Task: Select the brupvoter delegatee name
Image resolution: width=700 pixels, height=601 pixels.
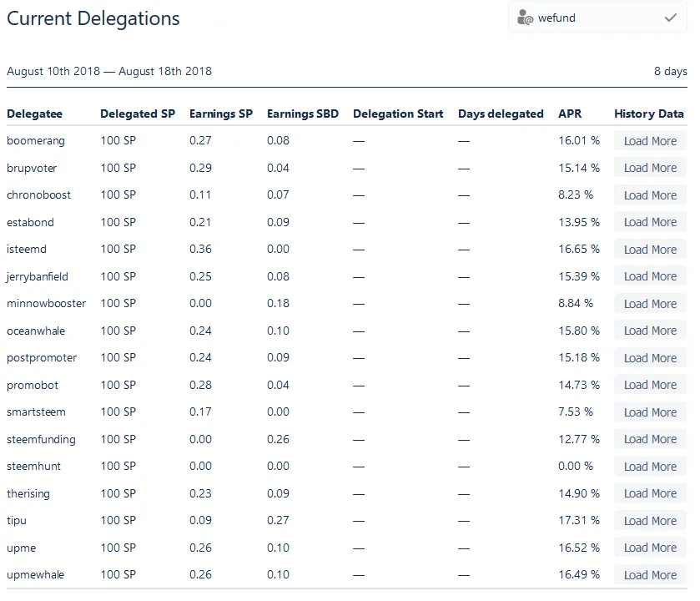Action: 32,169
